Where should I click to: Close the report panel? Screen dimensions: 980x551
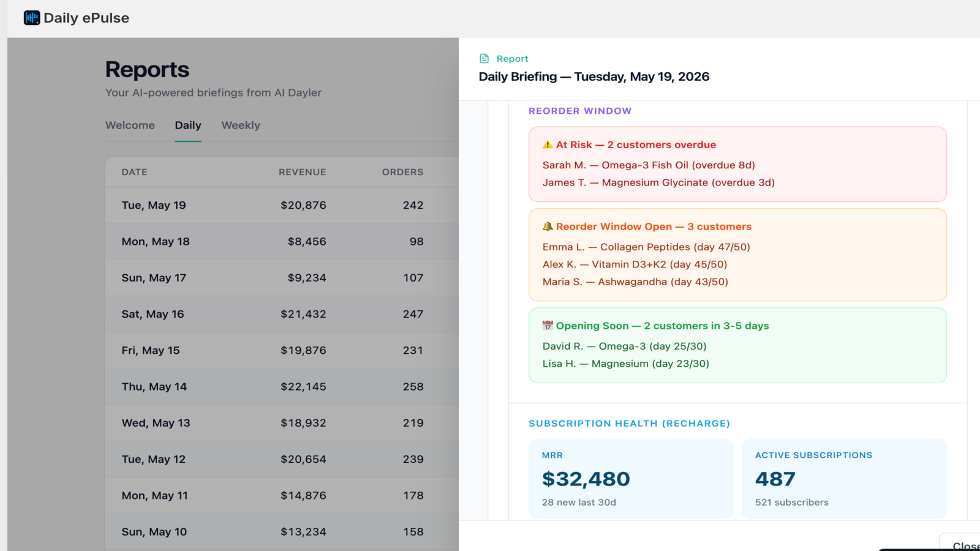(962, 544)
